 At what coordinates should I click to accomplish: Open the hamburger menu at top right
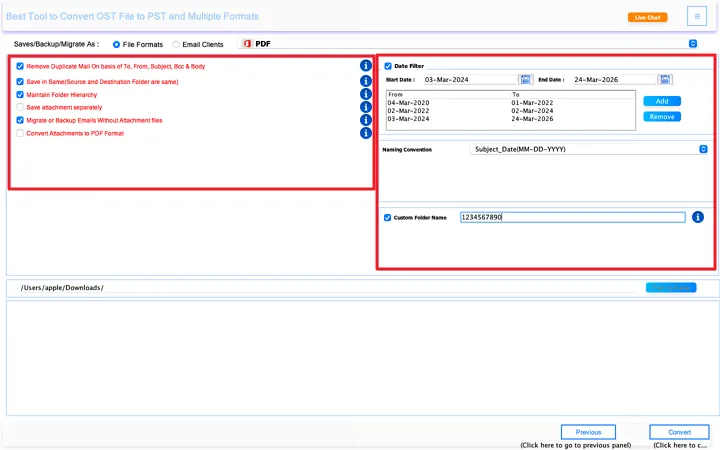(x=696, y=16)
